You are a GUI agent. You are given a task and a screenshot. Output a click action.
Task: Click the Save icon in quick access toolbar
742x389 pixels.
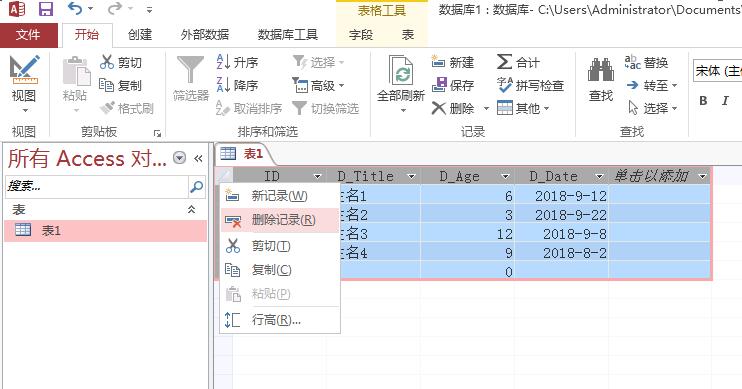(x=45, y=9)
